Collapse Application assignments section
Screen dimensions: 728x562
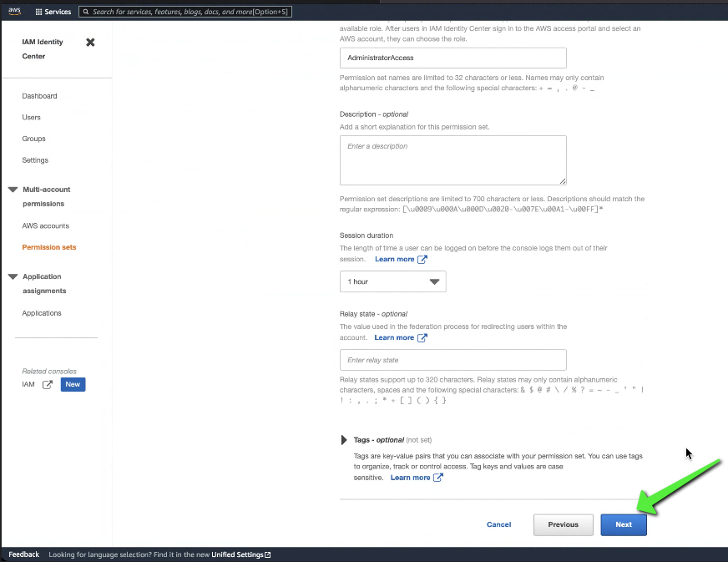coord(13,276)
